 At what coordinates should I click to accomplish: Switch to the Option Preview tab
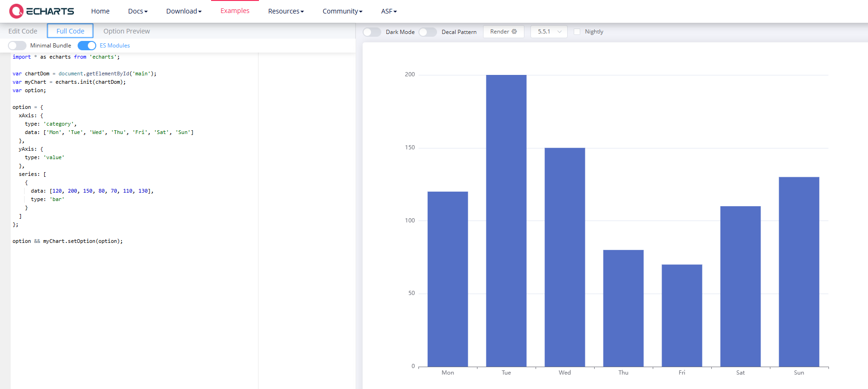tap(126, 31)
